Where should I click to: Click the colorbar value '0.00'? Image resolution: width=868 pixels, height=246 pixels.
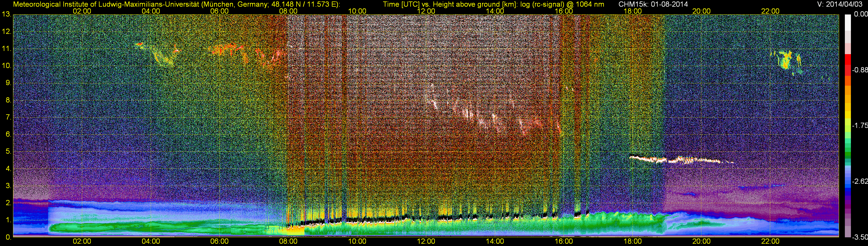click(861, 14)
